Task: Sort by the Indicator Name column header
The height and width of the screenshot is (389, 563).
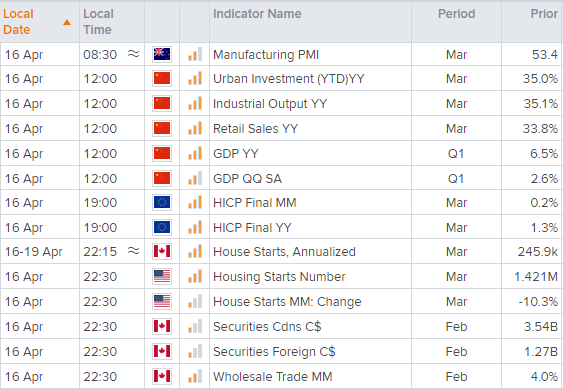Action: [257, 14]
